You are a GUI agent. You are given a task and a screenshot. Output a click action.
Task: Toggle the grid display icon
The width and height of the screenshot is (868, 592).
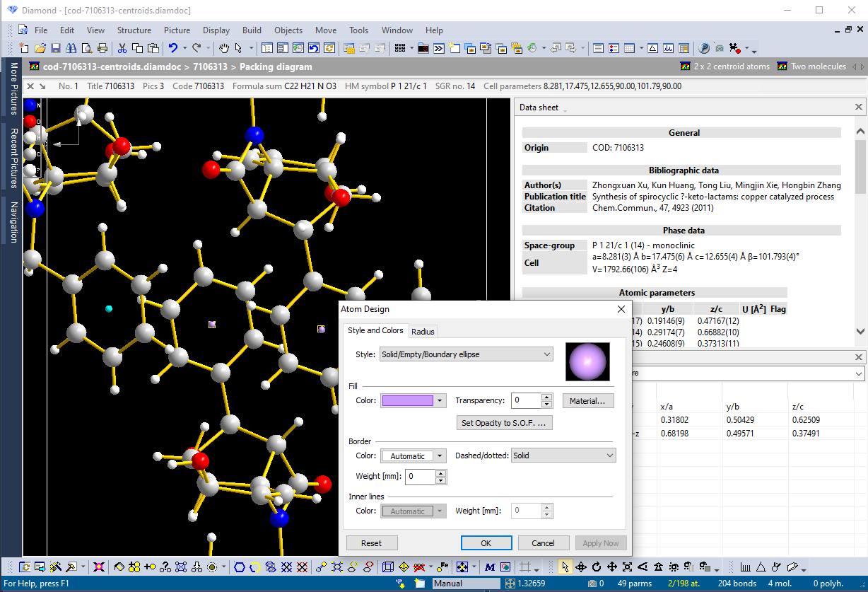pyautogui.click(x=524, y=567)
